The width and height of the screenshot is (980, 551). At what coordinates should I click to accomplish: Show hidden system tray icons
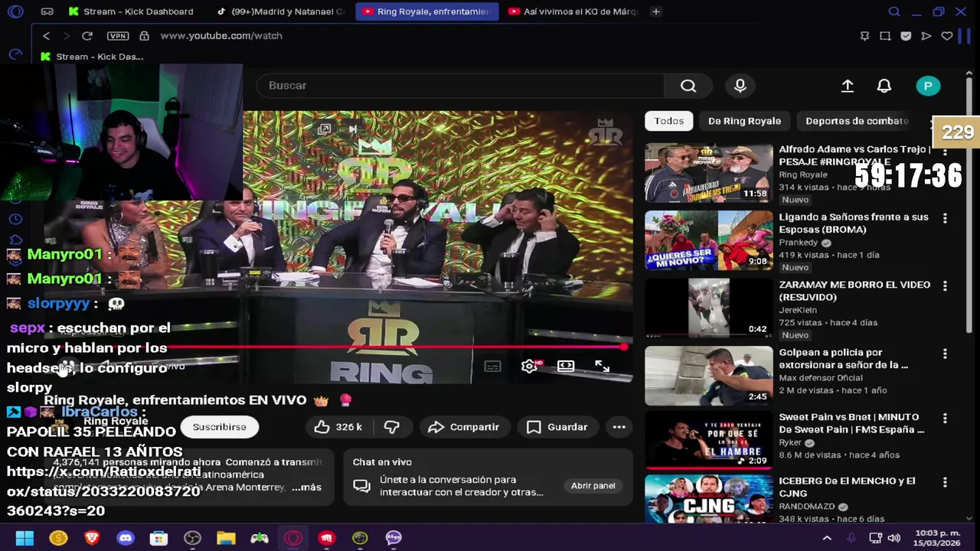click(x=827, y=538)
